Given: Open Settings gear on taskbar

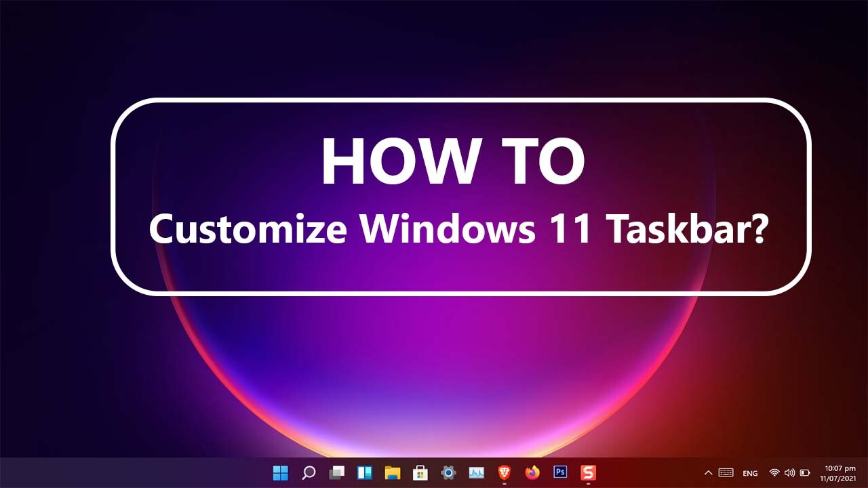Looking at the screenshot, I should pos(448,472).
